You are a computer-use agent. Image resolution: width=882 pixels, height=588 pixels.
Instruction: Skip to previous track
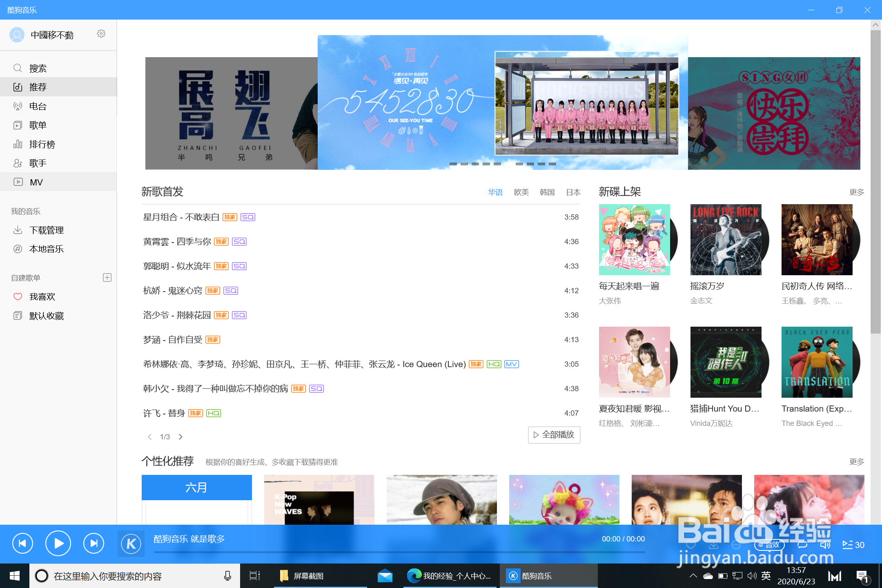point(22,543)
